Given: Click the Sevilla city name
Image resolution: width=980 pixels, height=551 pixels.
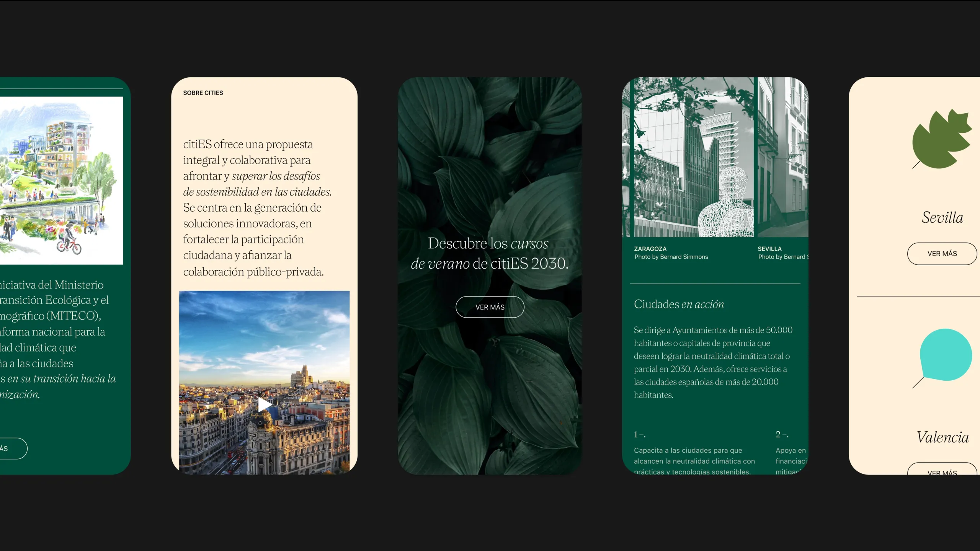Looking at the screenshot, I should [x=942, y=217].
